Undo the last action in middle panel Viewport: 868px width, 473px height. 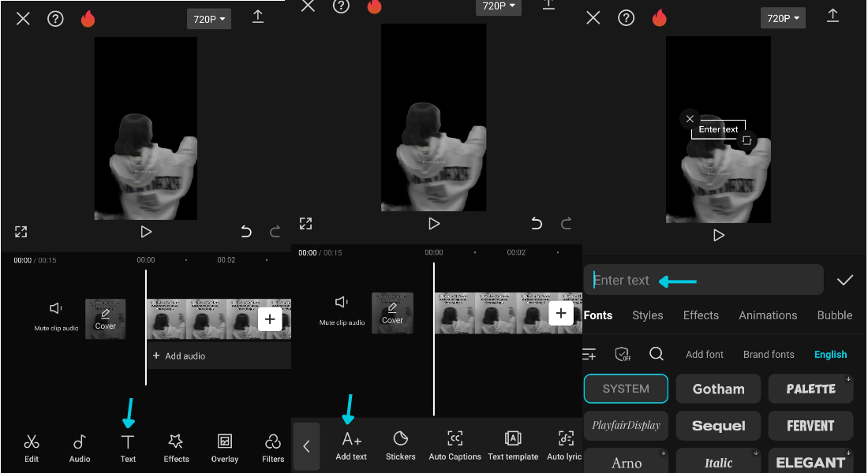[x=537, y=224]
